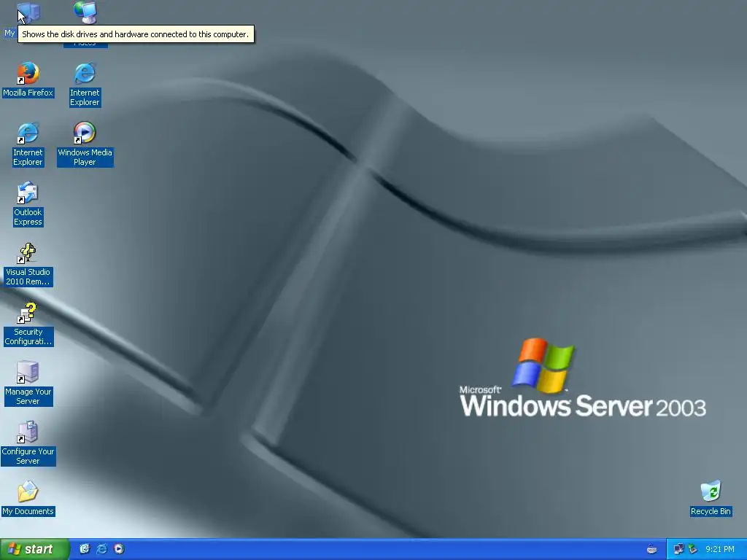Launch Windows Media Player from Quick Launch
Screen dimensions: 747x560
pyautogui.click(x=119, y=549)
